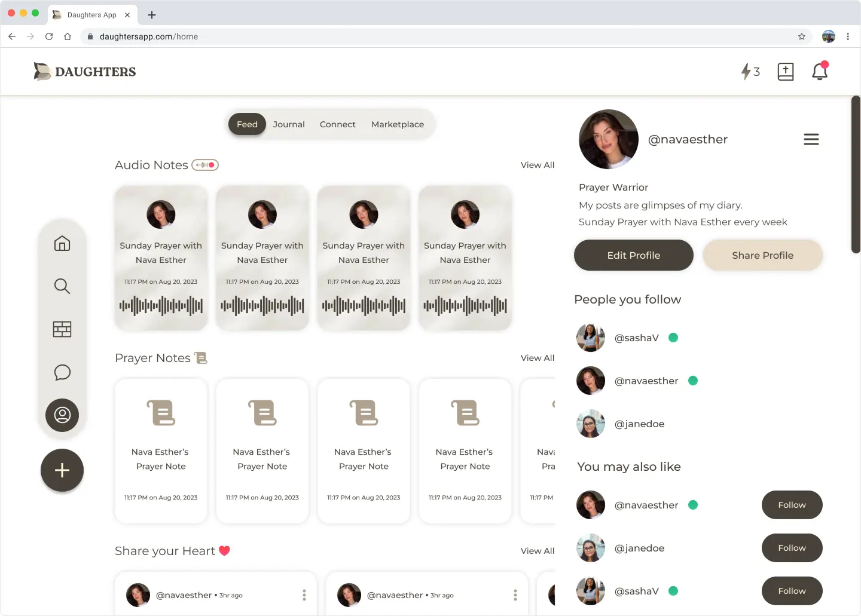Viewport: 861px width, 616px height.
Task: Switch to the Journal tab
Action: [x=289, y=124]
